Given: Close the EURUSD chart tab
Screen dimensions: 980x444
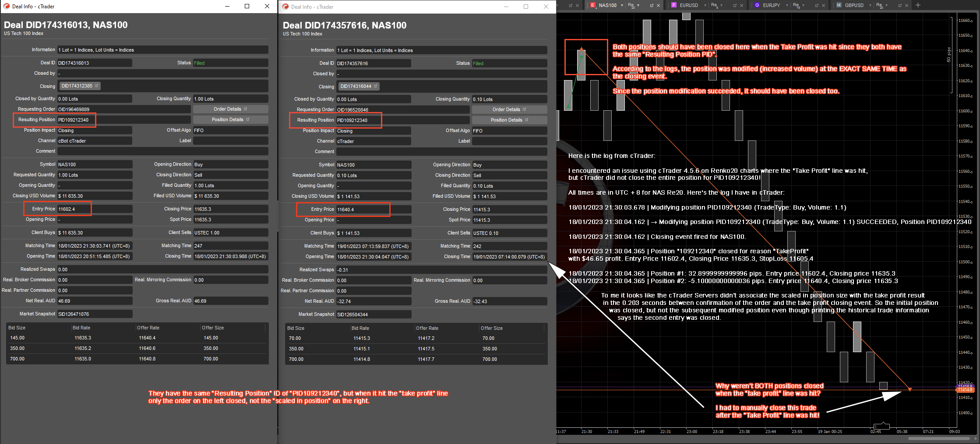Looking at the screenshot, I should point(741,5).
